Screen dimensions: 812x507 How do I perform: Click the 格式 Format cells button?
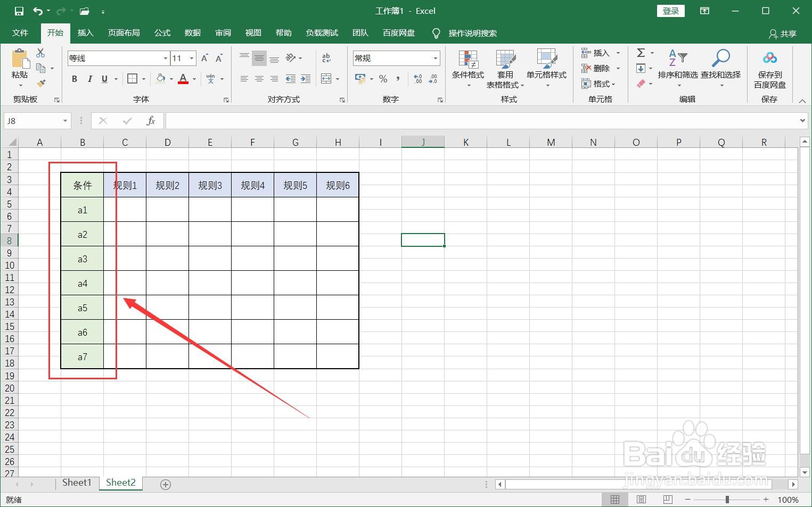tap(598, 84)
